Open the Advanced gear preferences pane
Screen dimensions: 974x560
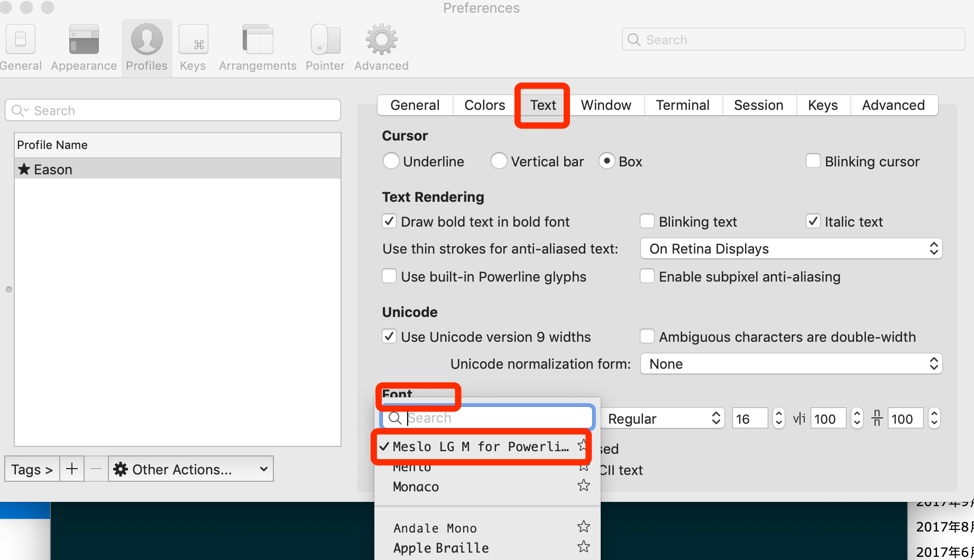click(x=381, y=48)
